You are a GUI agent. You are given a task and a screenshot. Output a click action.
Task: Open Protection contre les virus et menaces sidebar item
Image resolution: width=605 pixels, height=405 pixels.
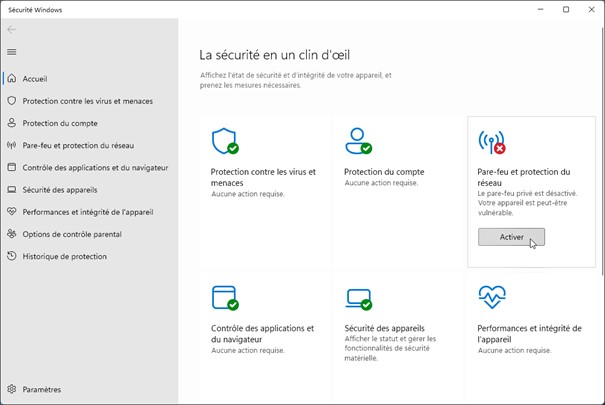click(x=87, y=101)
